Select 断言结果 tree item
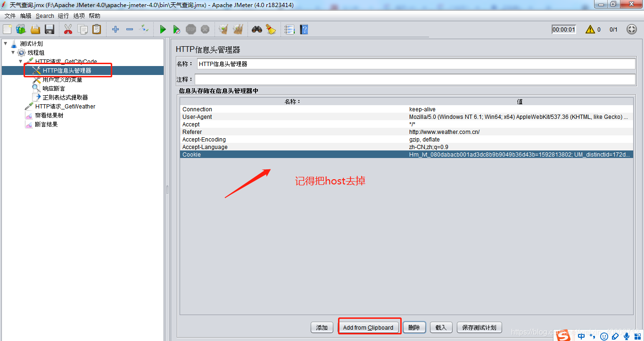 [46, 124]
